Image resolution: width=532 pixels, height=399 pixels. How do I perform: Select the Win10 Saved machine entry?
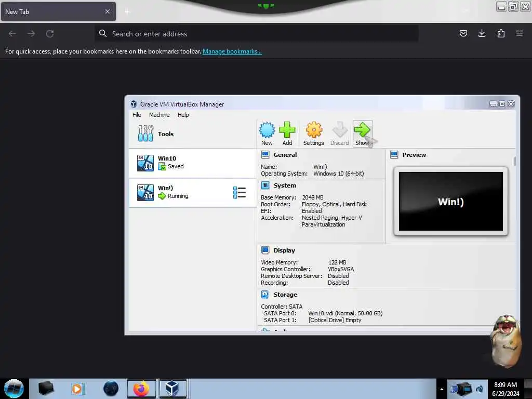click(193, 163)
